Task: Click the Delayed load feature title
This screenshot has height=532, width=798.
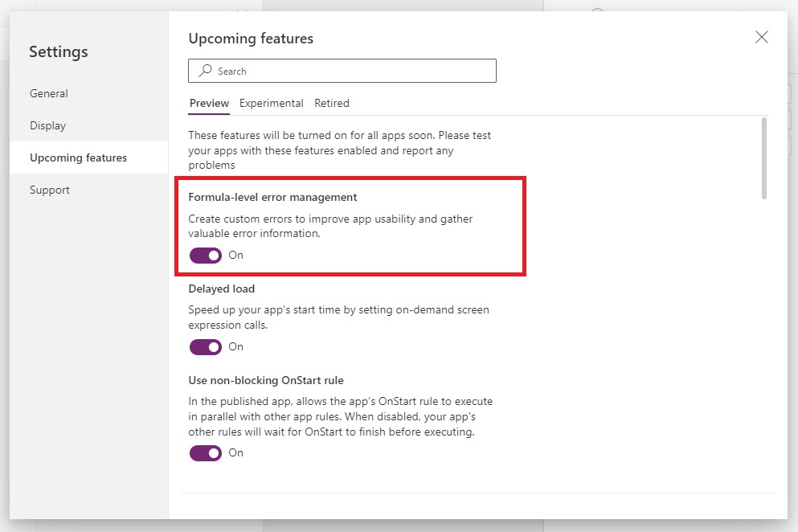Action: [221, 289]
